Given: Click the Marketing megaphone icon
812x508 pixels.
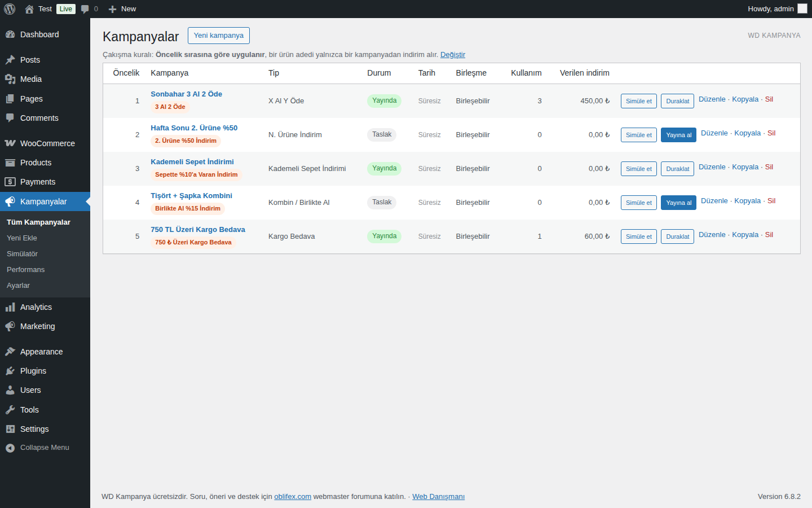Looking at the screenshot, I should [x=10, y=326].
